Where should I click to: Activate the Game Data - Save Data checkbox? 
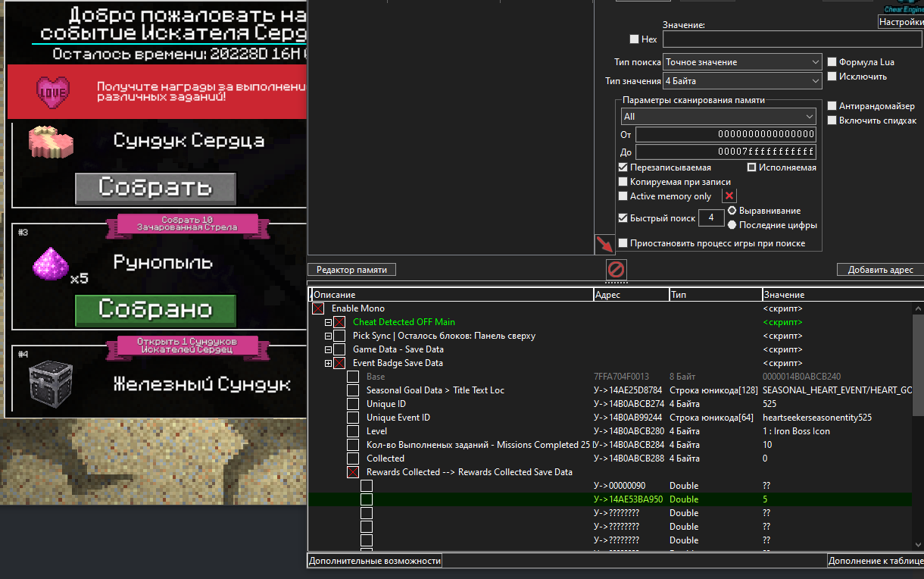339,349
